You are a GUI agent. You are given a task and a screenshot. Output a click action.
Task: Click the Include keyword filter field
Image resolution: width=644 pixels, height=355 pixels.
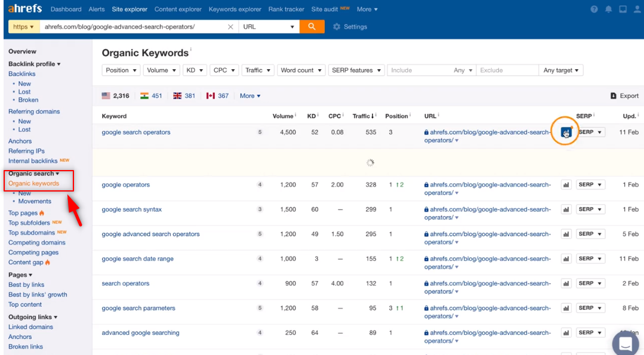418,70
